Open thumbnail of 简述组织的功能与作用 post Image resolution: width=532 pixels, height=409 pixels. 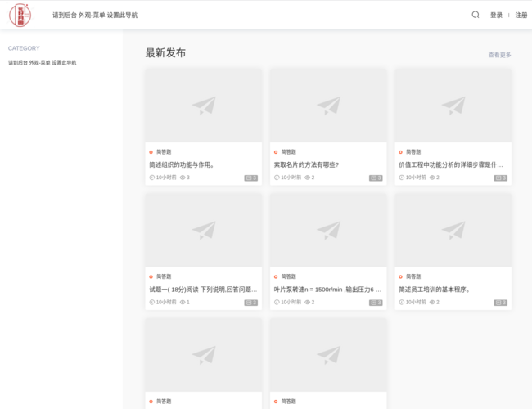click(x=204, y=106)
